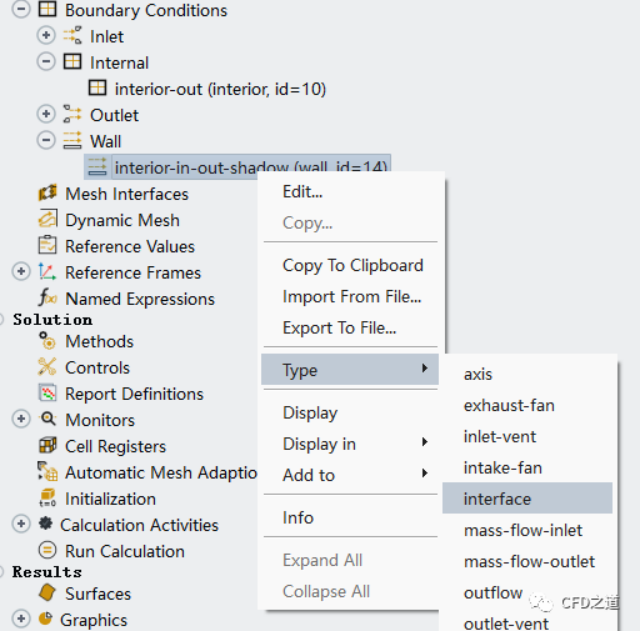Expand the Outlet boundary group
The image size is (640, 631).
pos(46,115)
